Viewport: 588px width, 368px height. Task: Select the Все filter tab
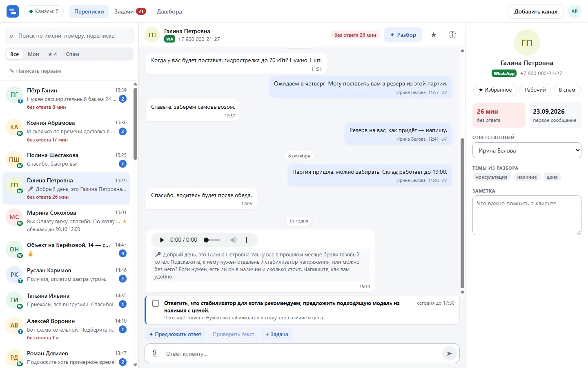15,54
